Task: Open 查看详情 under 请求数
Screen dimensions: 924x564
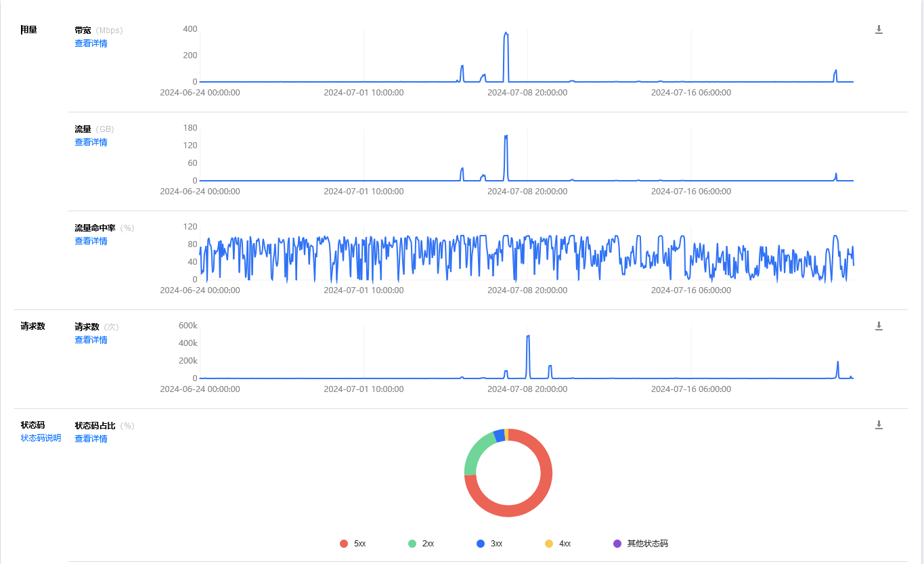Action: 91,339
